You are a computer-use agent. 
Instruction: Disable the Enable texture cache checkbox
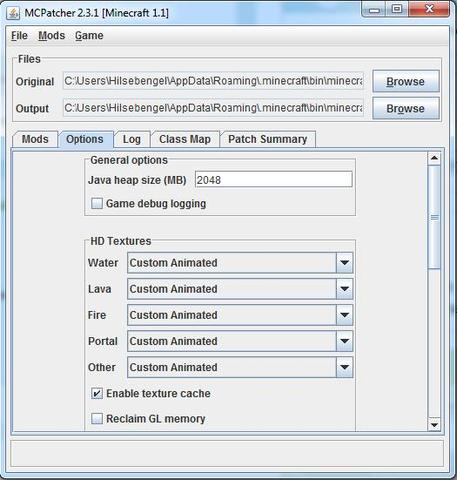click(97, 394)
